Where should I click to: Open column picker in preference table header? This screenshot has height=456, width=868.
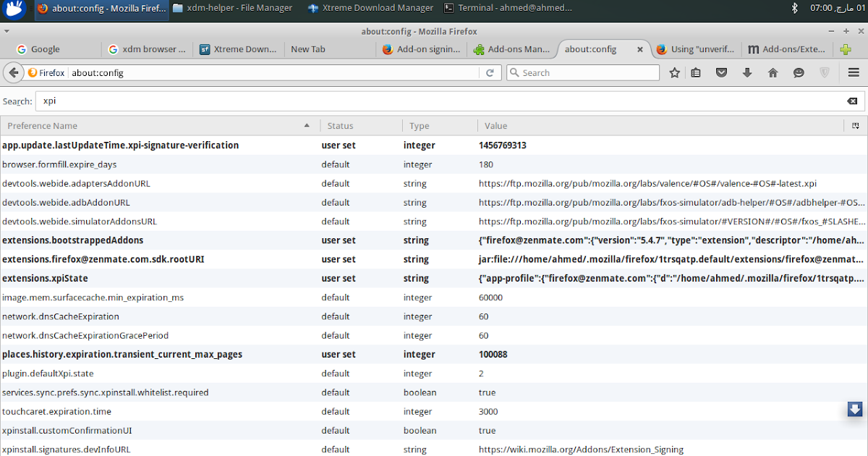[x=856, y=126]
